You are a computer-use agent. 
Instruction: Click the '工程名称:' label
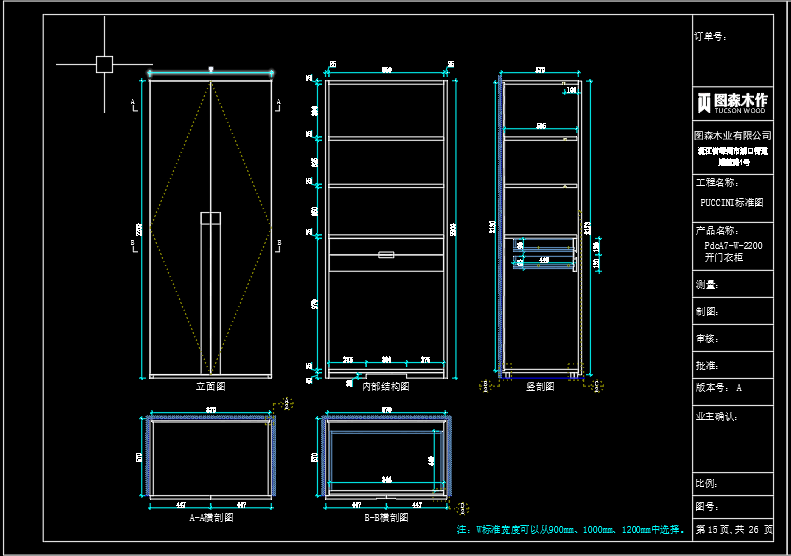pos(717,183)
